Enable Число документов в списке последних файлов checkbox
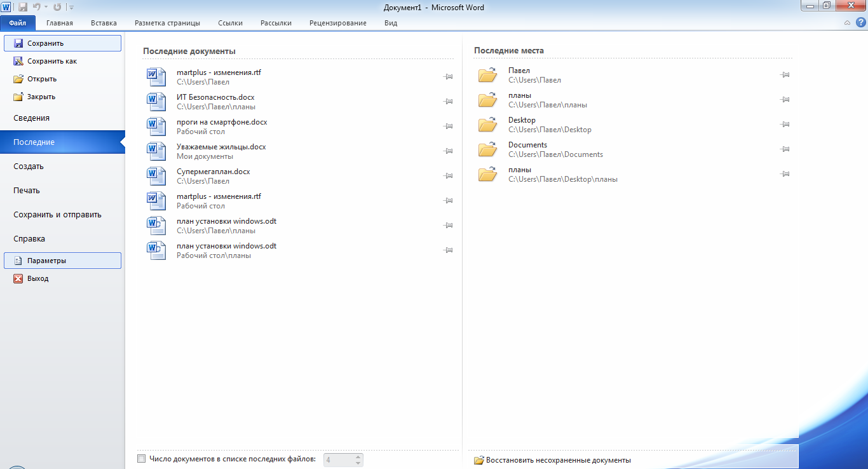The height and width of the screenshot is (469, 868). click(x=141, y=458)
